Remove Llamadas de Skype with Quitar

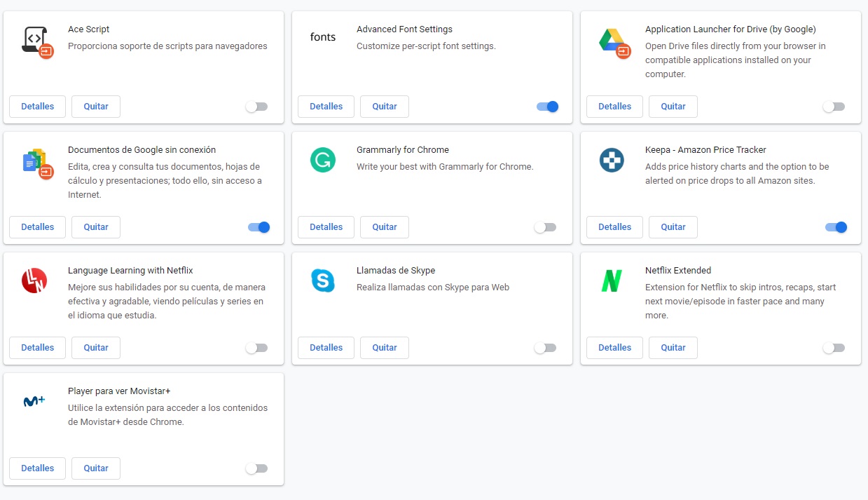point(385,348)
